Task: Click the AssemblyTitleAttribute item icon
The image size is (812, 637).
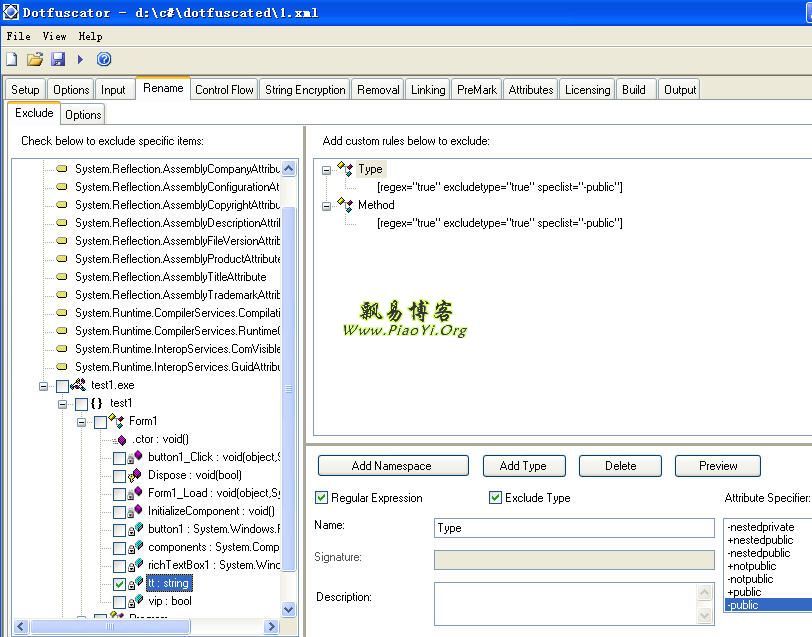Action: 62,277
